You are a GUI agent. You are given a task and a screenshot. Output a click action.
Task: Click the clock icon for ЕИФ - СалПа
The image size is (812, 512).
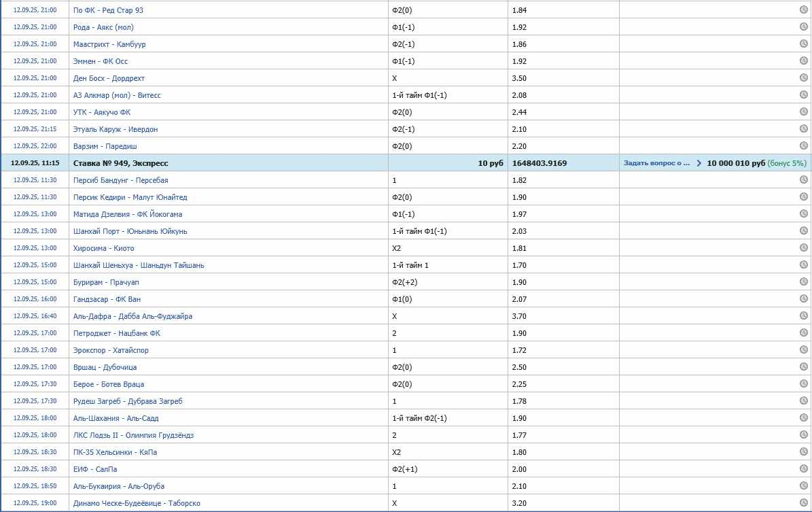click(803, 469)
